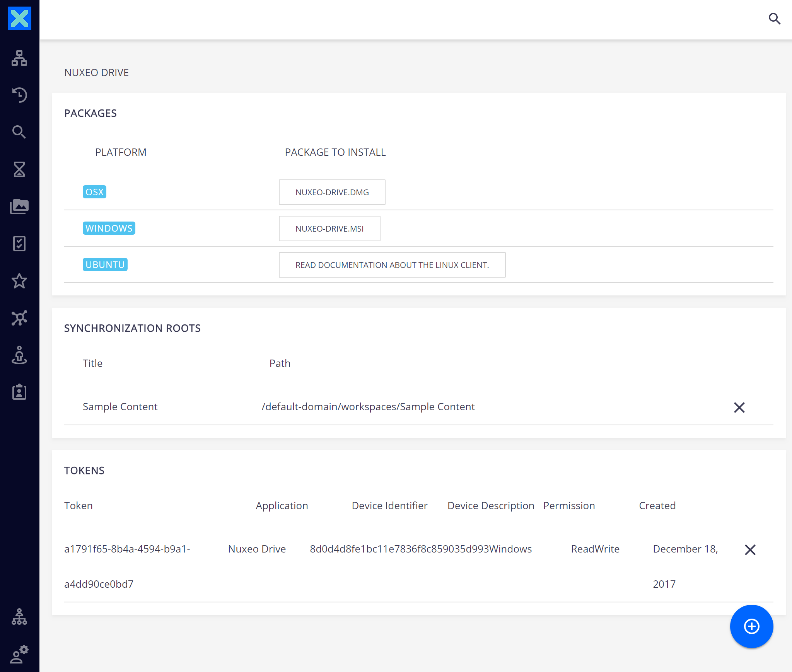
Task: Click the NUXEO DRIVE page heading
Action: (x=97, y=73)
